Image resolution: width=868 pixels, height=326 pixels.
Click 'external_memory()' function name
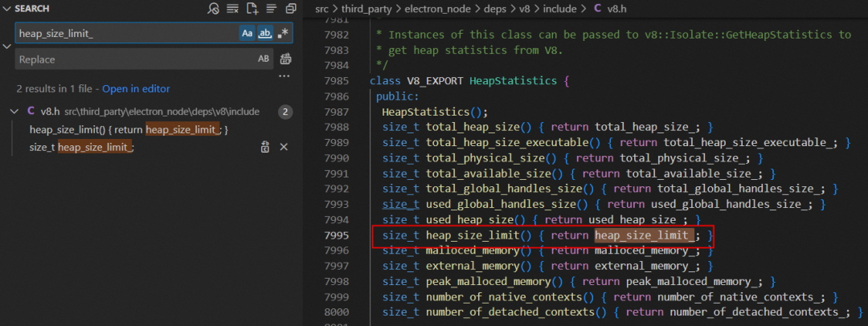pos(479,267)
